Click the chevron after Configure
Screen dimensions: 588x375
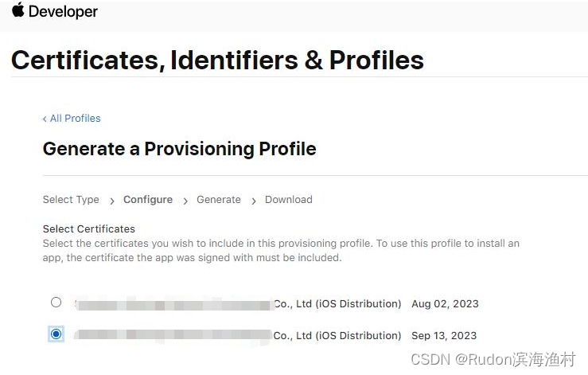pyautogui.click(x=185, y=201)
